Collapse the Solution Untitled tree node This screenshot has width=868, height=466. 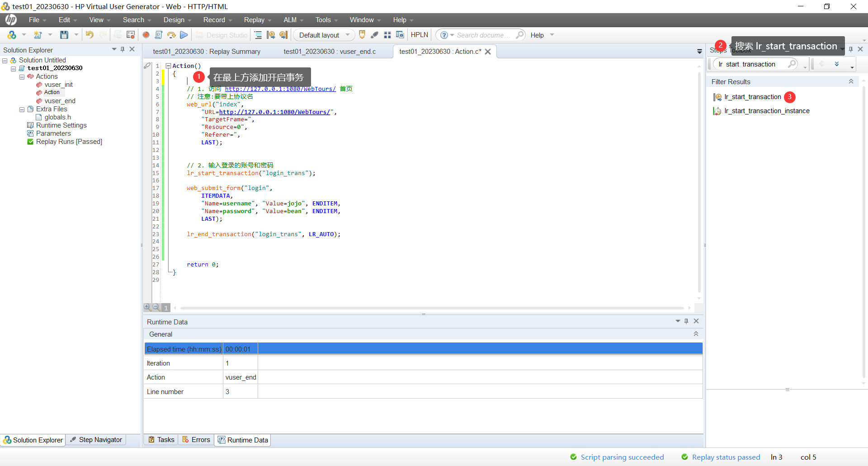click(x=5, y=60)
